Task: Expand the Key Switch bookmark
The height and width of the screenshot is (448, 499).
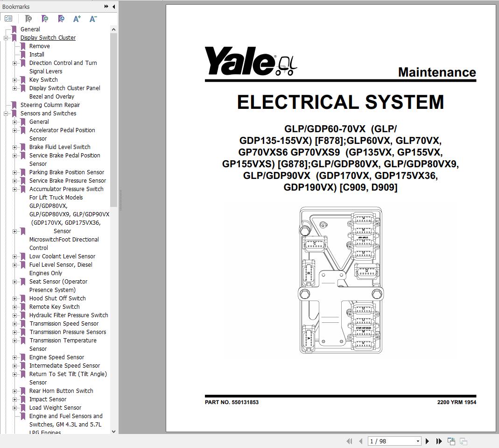Action: click(x=14, y=80)
